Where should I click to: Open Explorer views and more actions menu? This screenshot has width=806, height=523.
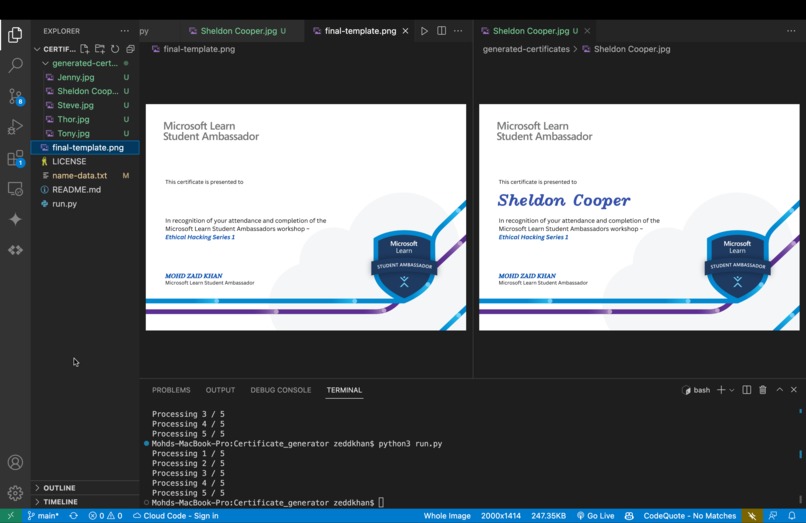[124, 31]
